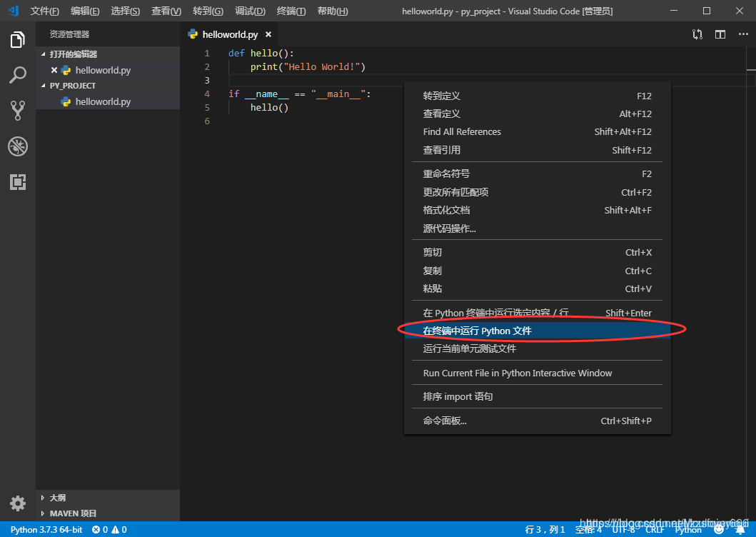The height and width of the screenshot is (537, 756).
Task: Click the Open Changes compare icon
Action: 697,34
